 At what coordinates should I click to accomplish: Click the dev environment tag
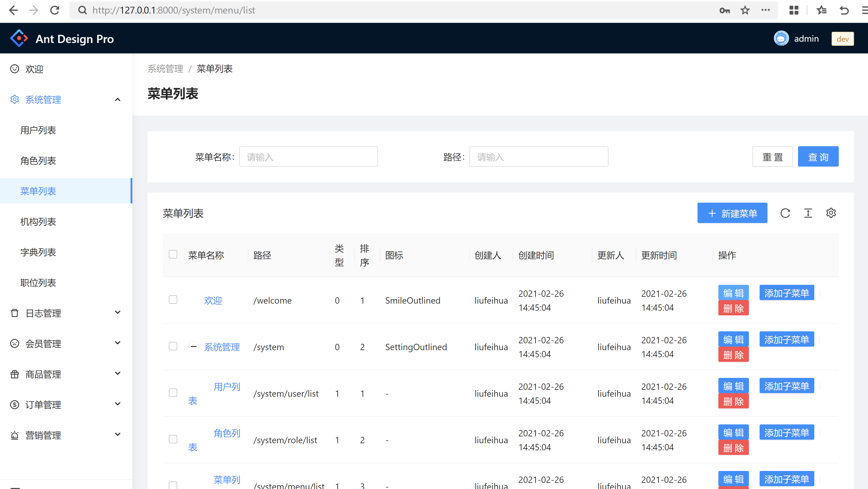point(842,39)
